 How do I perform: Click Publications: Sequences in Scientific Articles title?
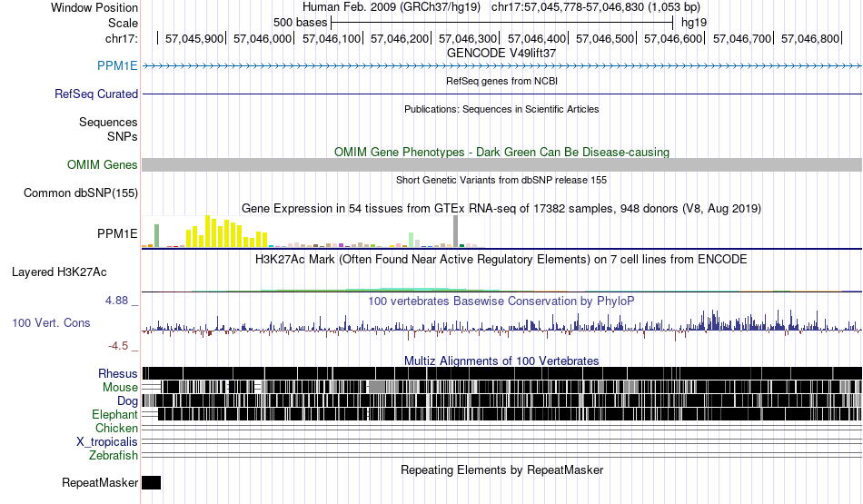tap(501, 109)
